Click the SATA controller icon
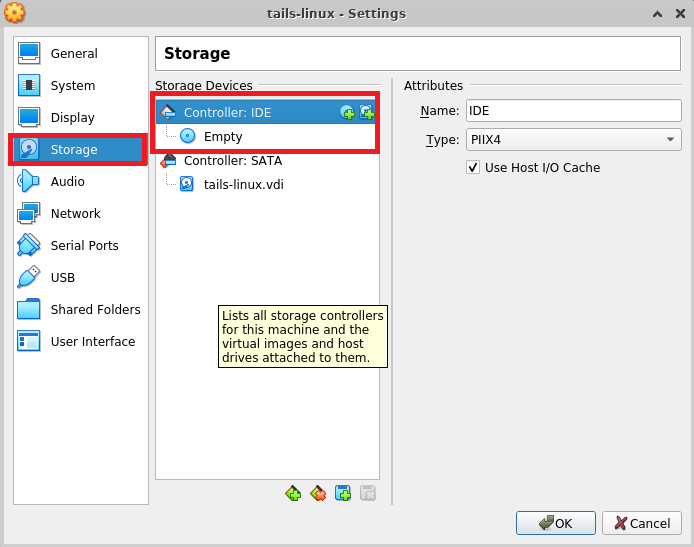The image size is (694, 547). click(x=168, y=160)
